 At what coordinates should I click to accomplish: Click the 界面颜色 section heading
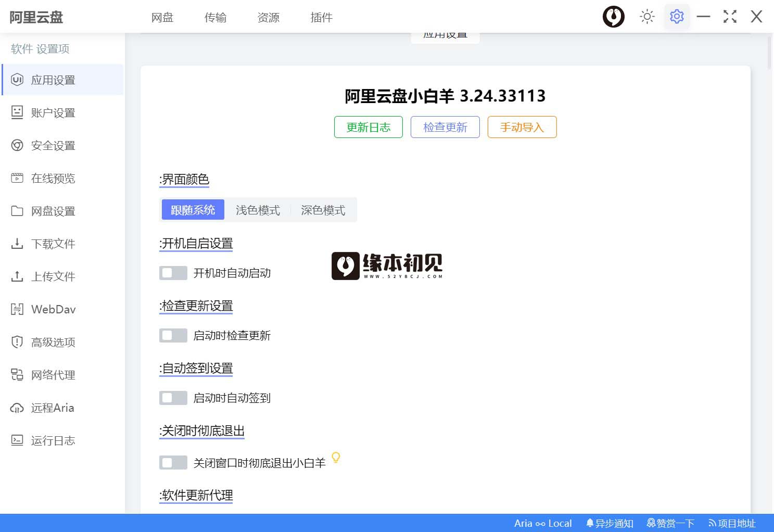click(x=184, y=179)
